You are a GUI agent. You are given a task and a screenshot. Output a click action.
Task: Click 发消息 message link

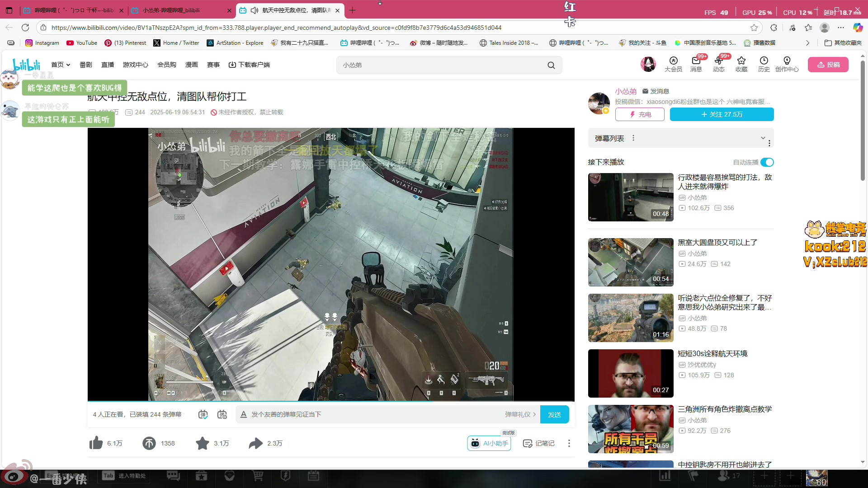click(x=656, y=91)
